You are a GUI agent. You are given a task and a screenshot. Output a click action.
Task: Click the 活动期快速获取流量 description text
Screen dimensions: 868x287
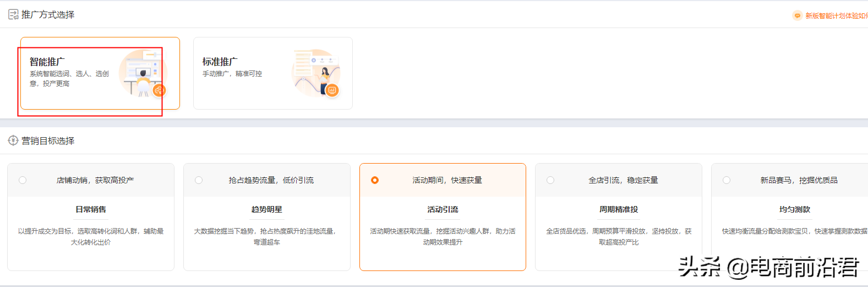pyautogui.click(x=443, y=236)
